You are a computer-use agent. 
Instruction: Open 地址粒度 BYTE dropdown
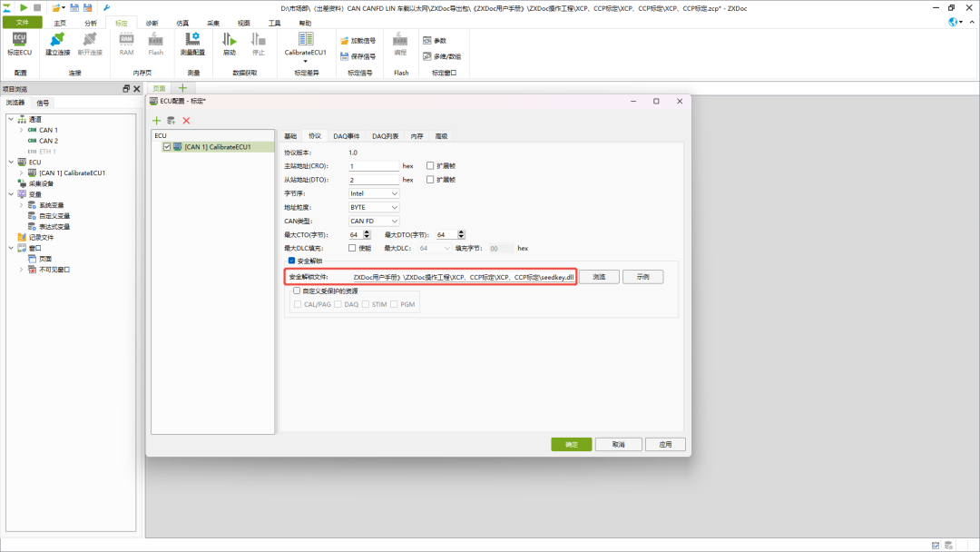[x=374, y=208]
